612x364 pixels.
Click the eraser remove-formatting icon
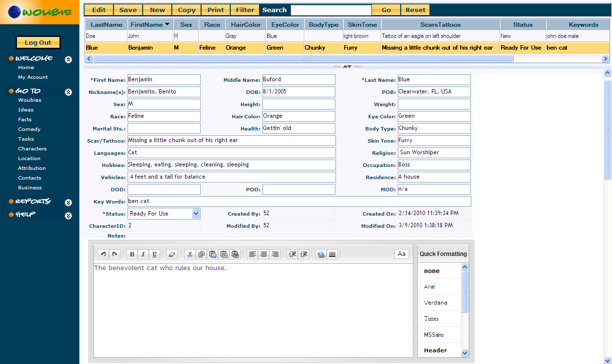click(171, 254)
